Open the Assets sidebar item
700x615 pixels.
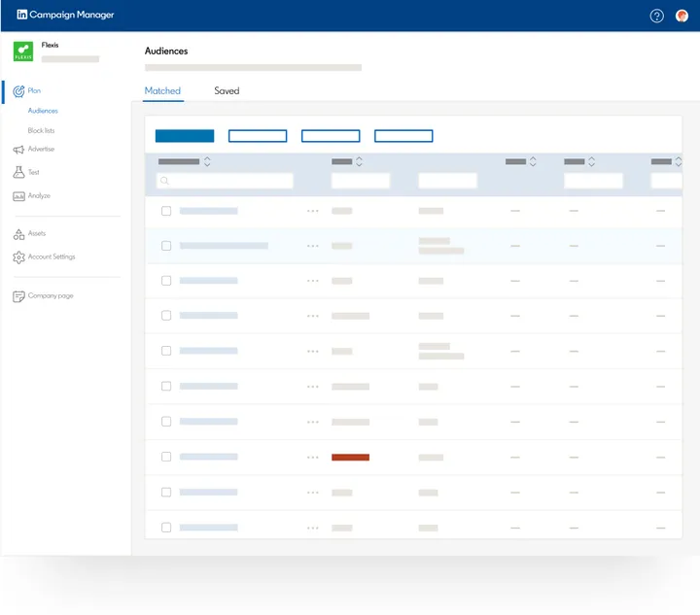point(37,233)
